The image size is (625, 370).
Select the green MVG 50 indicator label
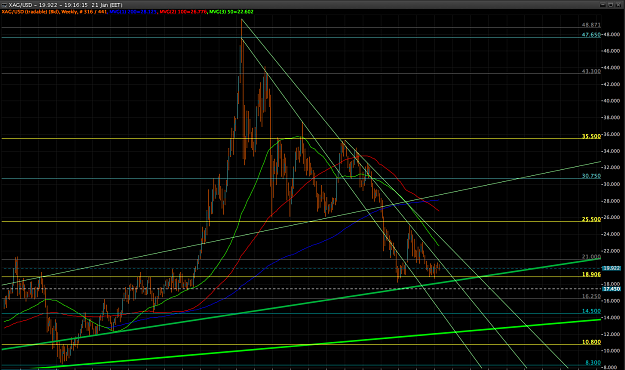[x=231, y=12]
